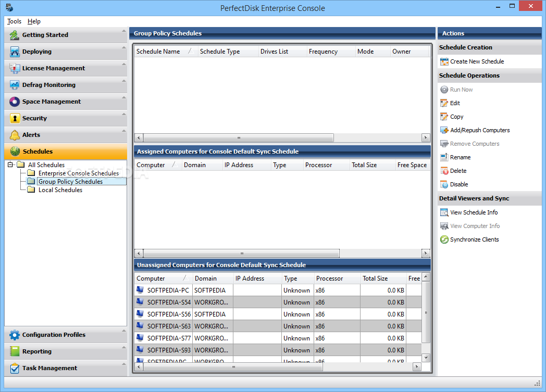Click Add/Repush Computers action
The width and height of the screenshot is (546, 392).
point(480,131)
